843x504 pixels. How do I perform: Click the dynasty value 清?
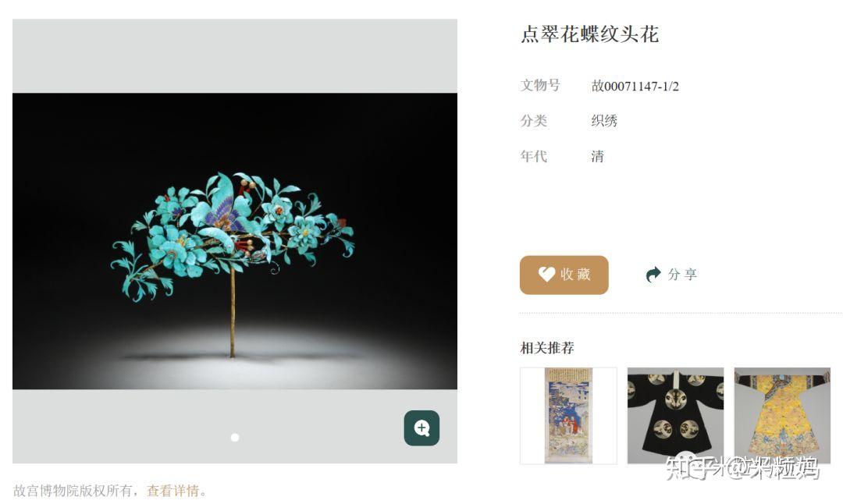point(597,156)
